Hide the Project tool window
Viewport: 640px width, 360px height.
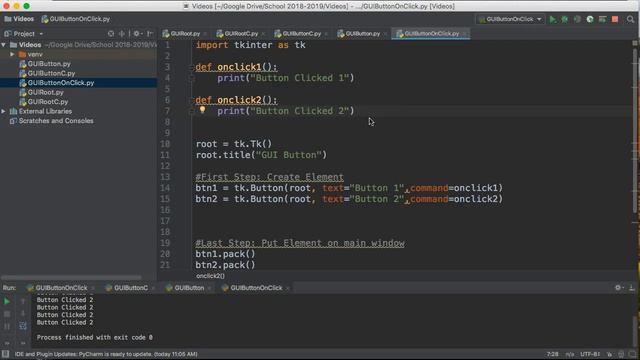150,33
